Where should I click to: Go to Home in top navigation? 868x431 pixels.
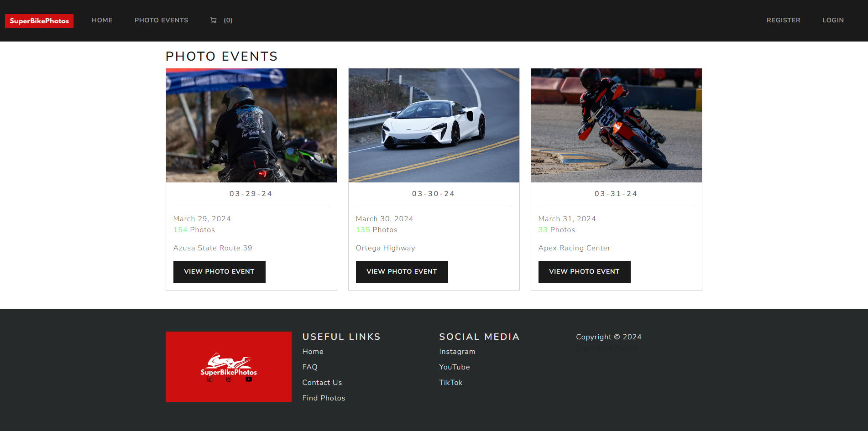click(102, 20)
